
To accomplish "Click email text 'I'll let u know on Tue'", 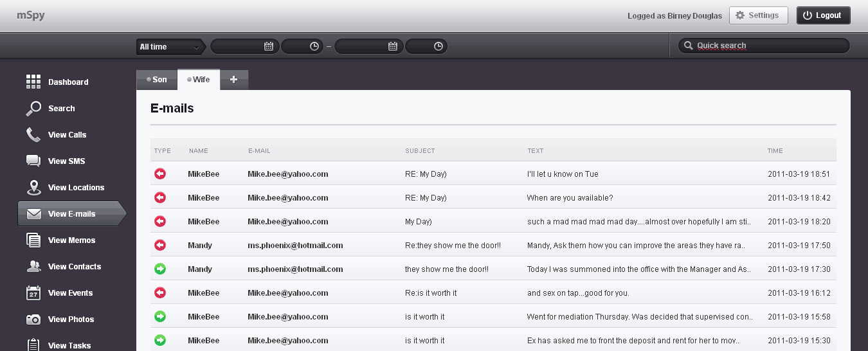I will pos(563,174).
